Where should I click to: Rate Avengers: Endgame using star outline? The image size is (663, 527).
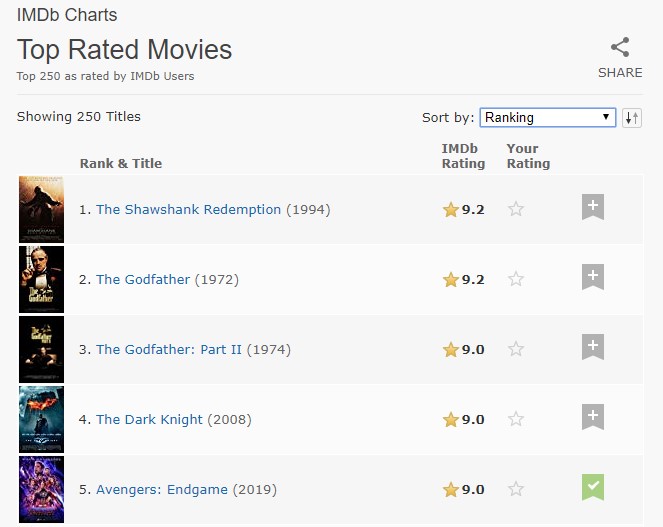point(516,490)
